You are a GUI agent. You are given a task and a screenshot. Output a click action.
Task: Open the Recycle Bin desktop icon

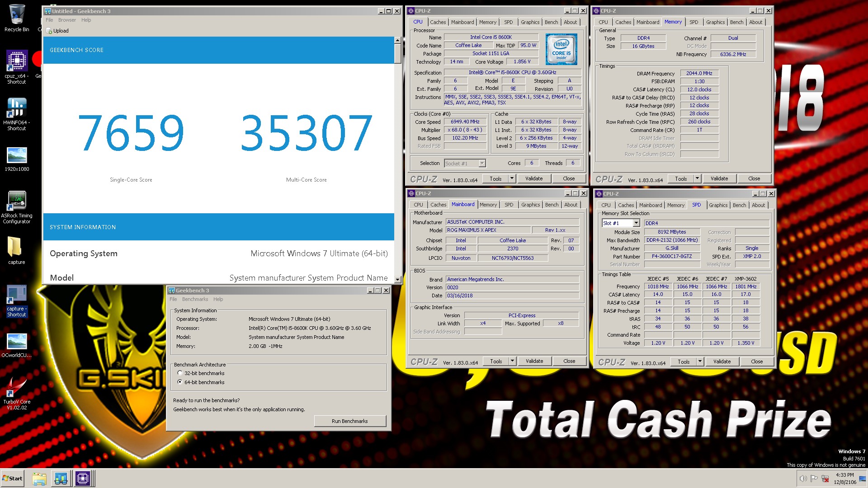click(17, 18)
